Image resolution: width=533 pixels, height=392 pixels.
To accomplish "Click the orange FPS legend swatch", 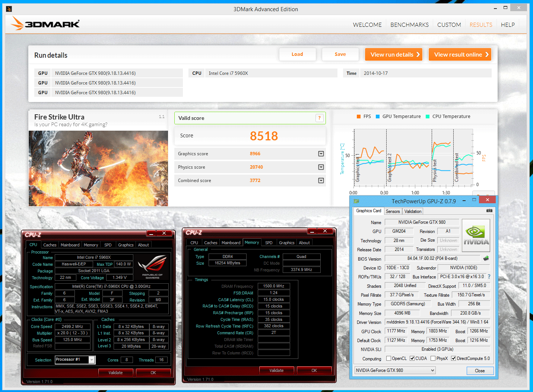I will [359, 117].
